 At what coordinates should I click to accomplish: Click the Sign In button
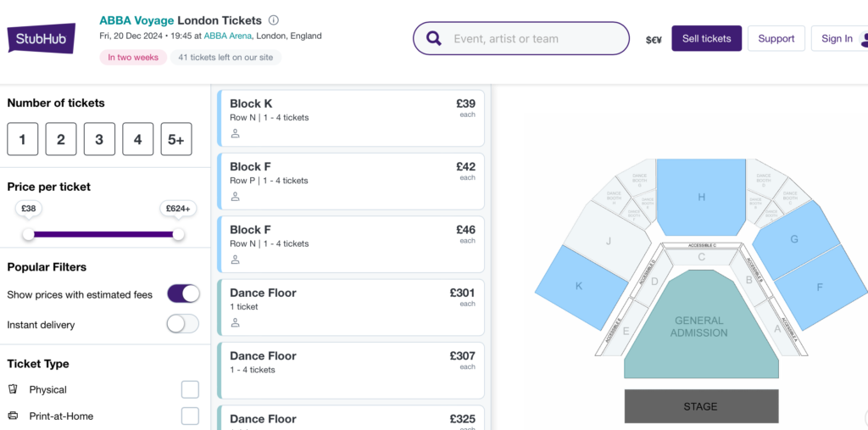837,38
